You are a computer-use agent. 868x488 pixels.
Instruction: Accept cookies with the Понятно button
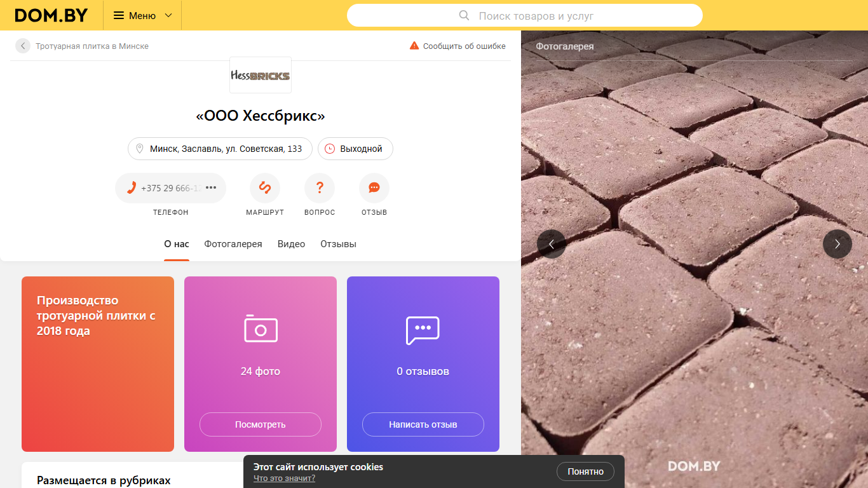(x=585, y=471)
